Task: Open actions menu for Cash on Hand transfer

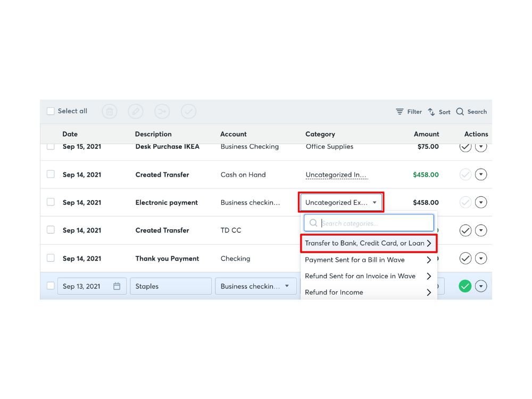Action: (481, 174)
